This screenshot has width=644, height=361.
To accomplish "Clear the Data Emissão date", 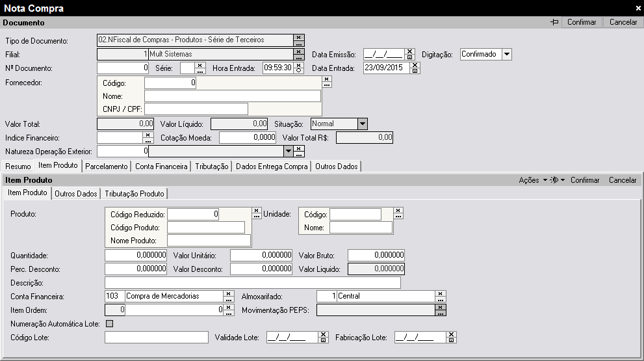I will [x=409, y=51].
